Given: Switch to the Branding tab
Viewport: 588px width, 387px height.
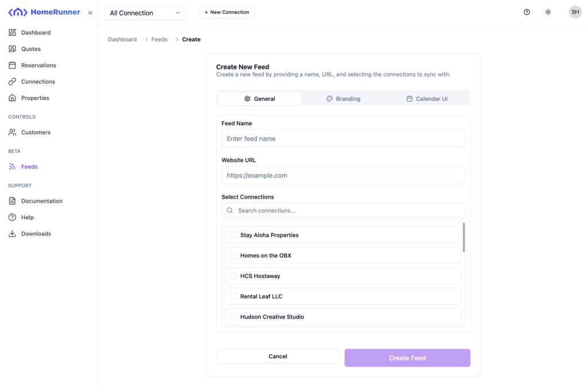Looking at the screenshot, I should click(343, 99).
